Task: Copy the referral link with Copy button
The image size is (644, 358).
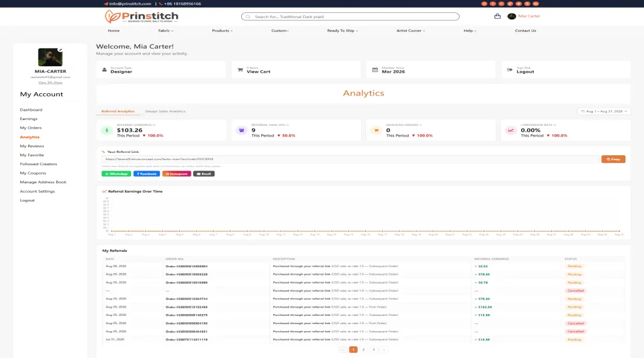Action: (613, 159)
